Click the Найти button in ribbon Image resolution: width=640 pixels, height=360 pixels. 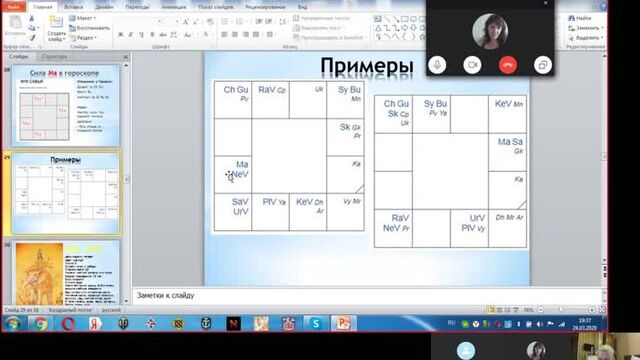pos(580,18)
